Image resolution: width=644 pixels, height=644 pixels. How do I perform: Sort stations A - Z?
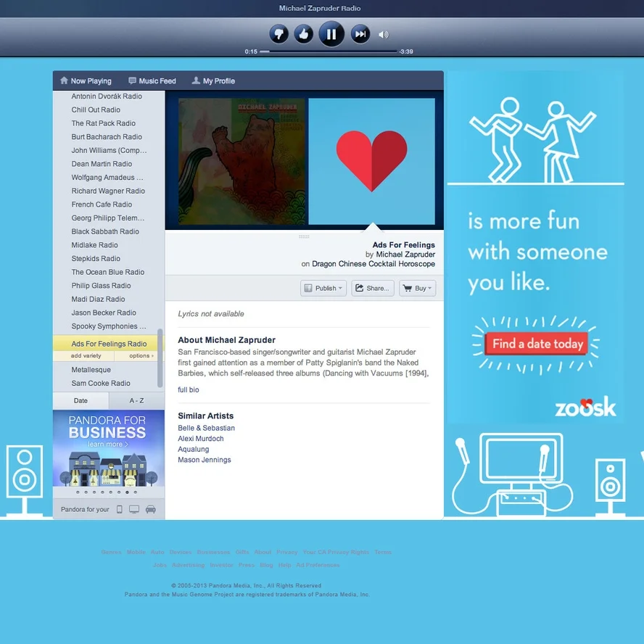click(x=137, y=400)
